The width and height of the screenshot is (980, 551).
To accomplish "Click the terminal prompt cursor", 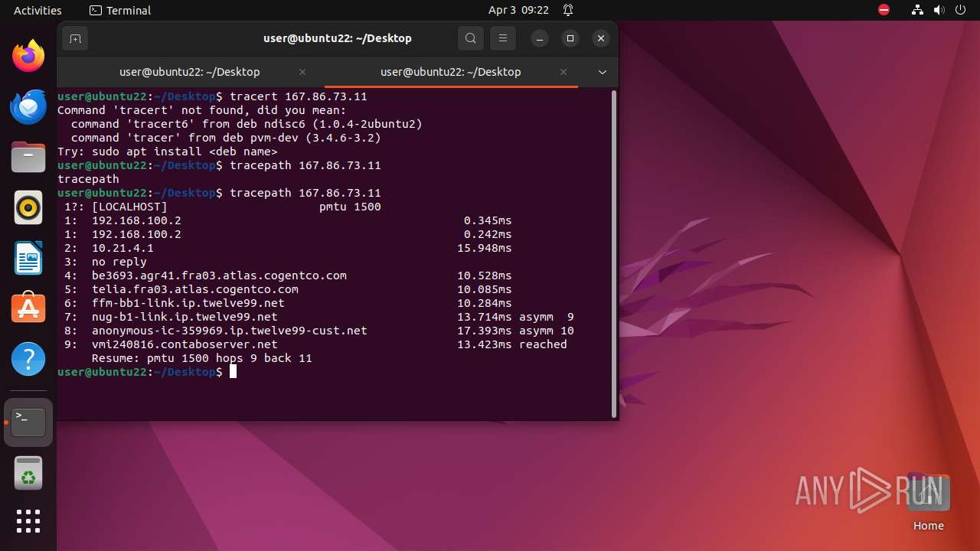I will coord(233,372).
